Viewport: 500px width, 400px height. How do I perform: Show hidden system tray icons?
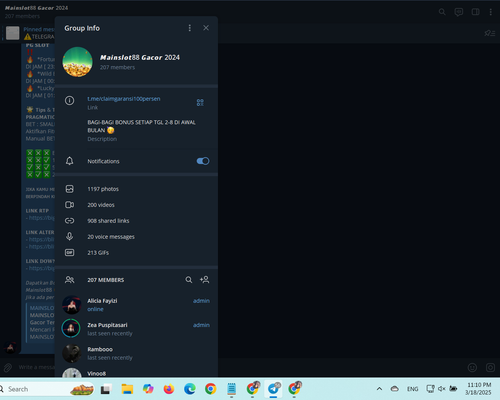coord(379,389)
